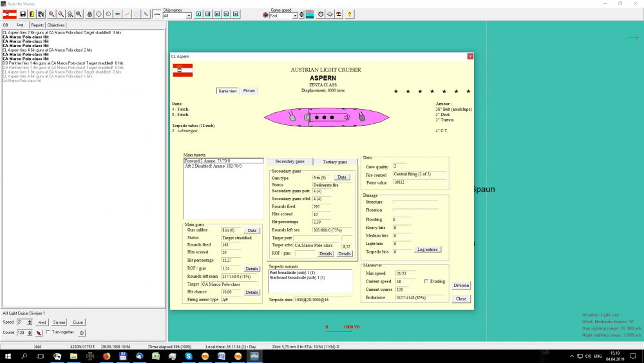The width and height of the screenshot is (644, 363).
Task: Select the Secondary guns tab
Action: coord(290,162)
